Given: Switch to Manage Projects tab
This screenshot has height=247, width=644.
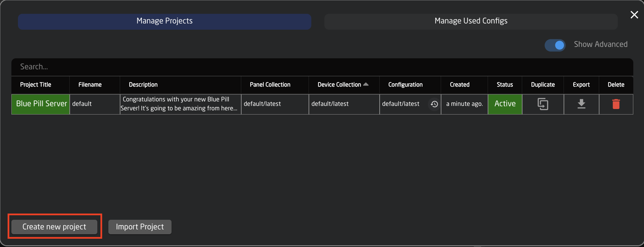Looking at the screenshot, I should pos(165,21).
